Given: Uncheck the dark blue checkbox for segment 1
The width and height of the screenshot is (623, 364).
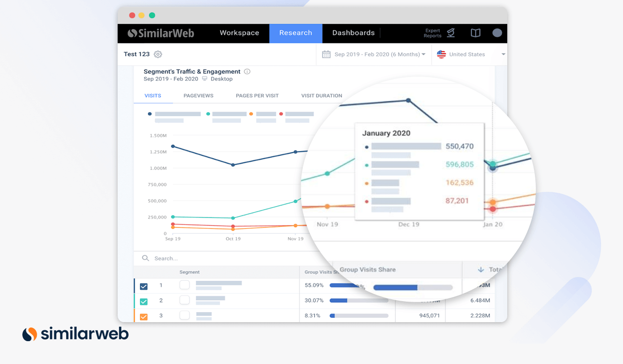Looking at the screenshot, I should click(144, 286).
